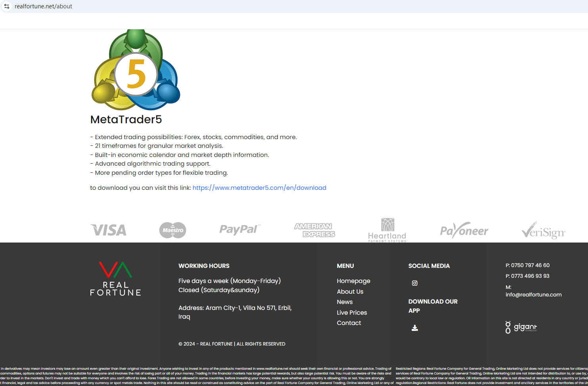Click the 2024 Real Fortune copyright text
The width and height of the screenshot is (588, 386).
232,344
